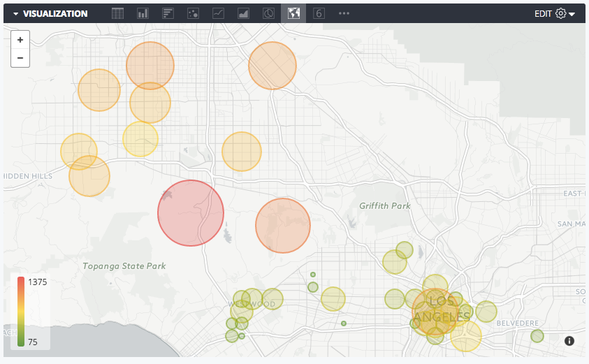This screenshot has height=364, width=589.
Task: Open more visualization types ellipsis
Action: [x=344, y=13]
